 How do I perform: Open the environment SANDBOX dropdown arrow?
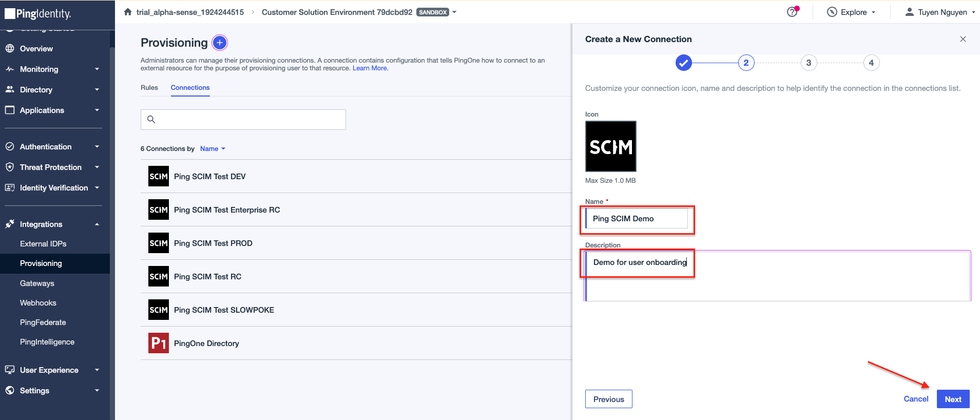click(454, 12)
